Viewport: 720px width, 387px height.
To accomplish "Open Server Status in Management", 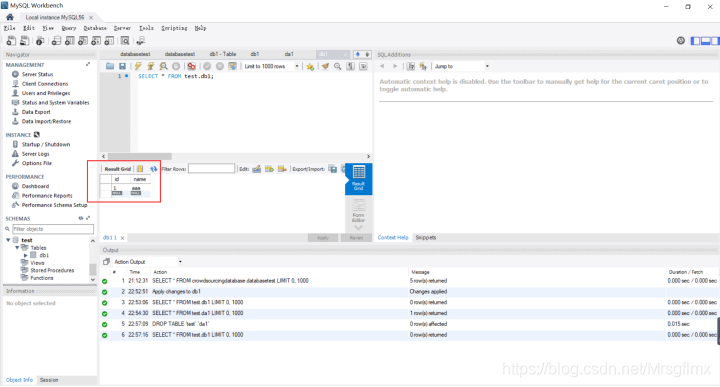I will pos(37,74).
